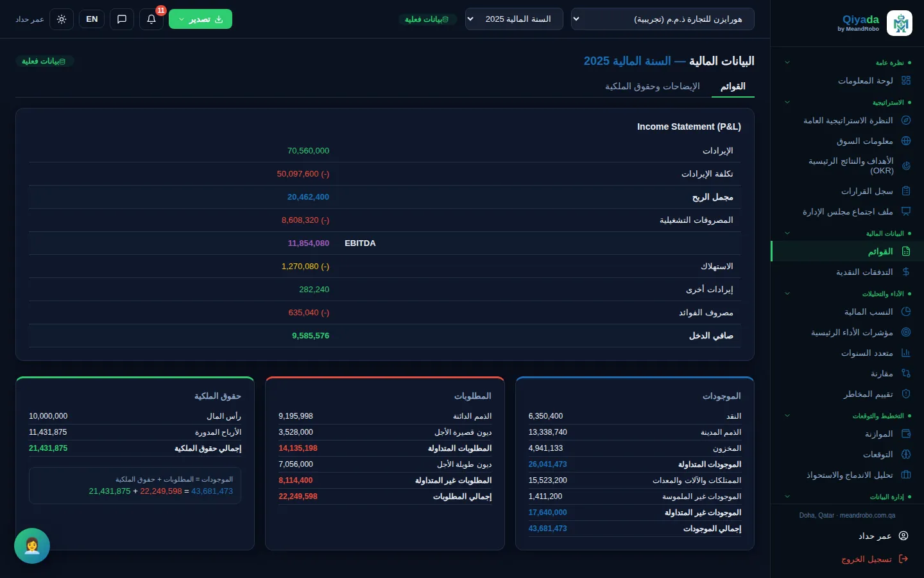Image resolution: width=924 pixels, height=578 pixels.
Task: Open the notifications bell
Action: tap(151, 19)
